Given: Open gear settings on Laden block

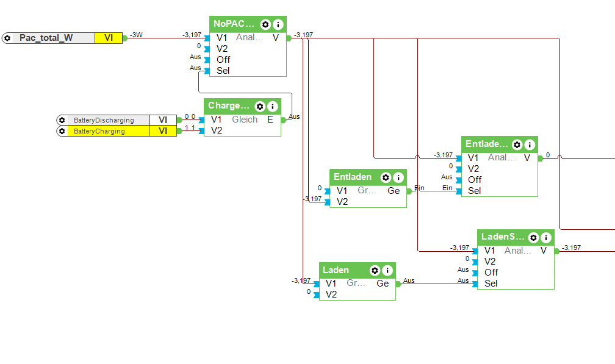Looking at the screenshot, I should coord(375,270).
